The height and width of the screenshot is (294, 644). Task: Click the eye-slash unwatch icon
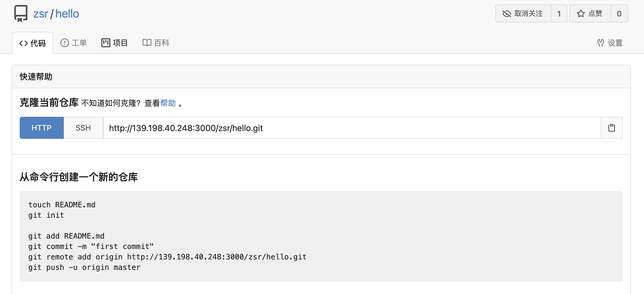[x=507, y=13]
